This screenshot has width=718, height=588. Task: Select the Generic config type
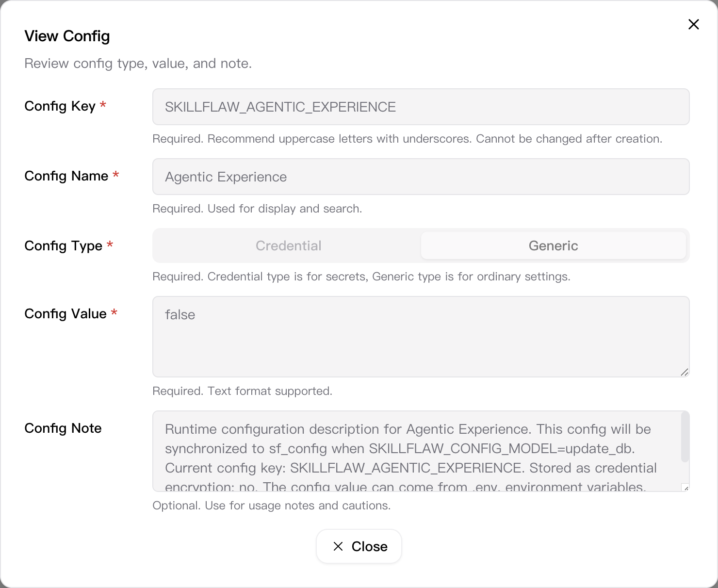tap(554, 245)
